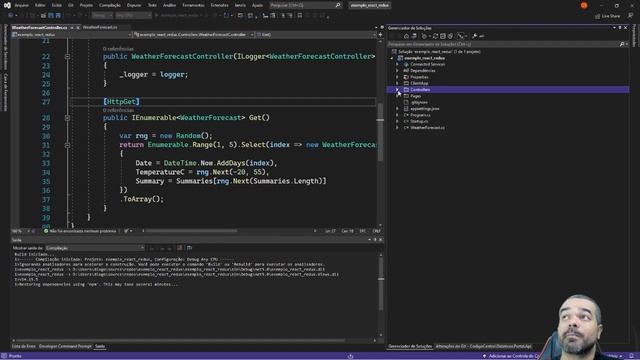Screen dimensions: 640x360
Task: Select WeatherForecast.cs in Solution Explorer tree
Action: pyautogui.click(x=427, y=128)
